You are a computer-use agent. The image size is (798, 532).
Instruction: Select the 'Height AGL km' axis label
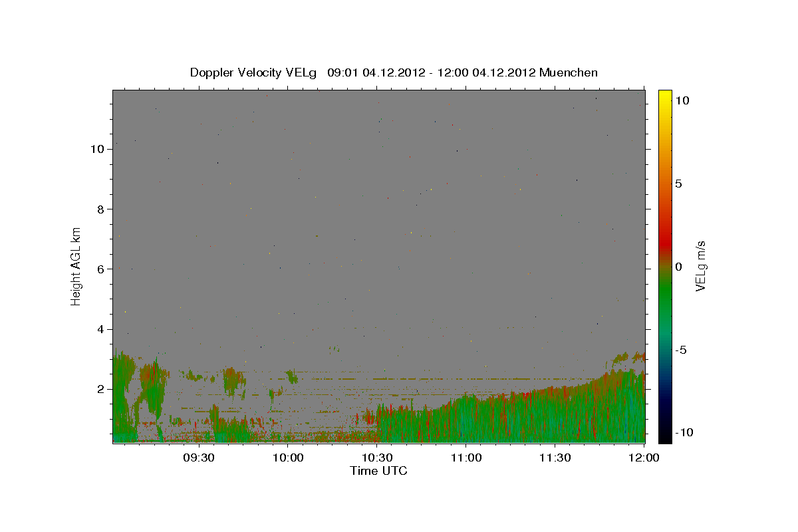coord(76,266)
